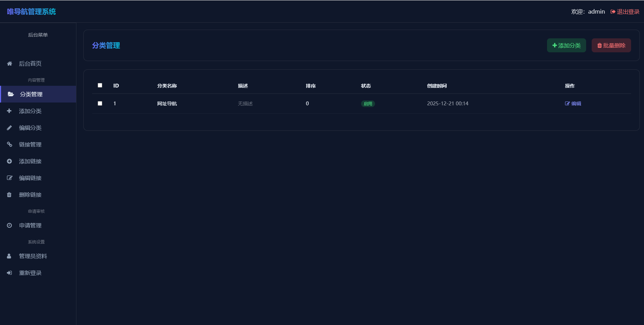Click the clock icon beside 申请管理

tap(9, 225)
